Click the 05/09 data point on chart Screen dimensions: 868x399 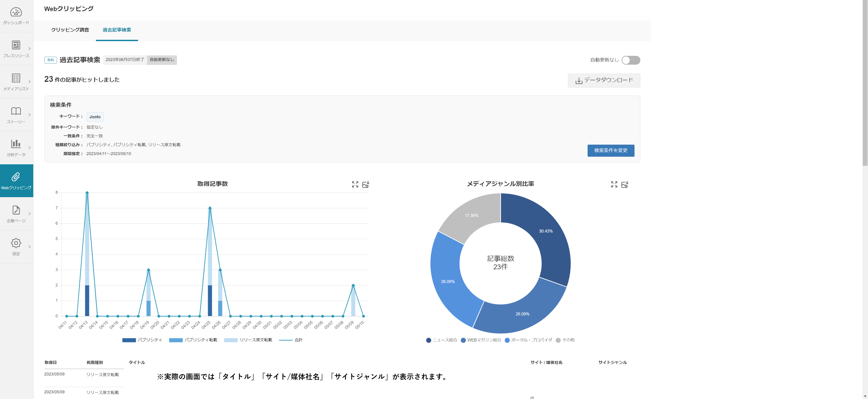click(353, 286)
